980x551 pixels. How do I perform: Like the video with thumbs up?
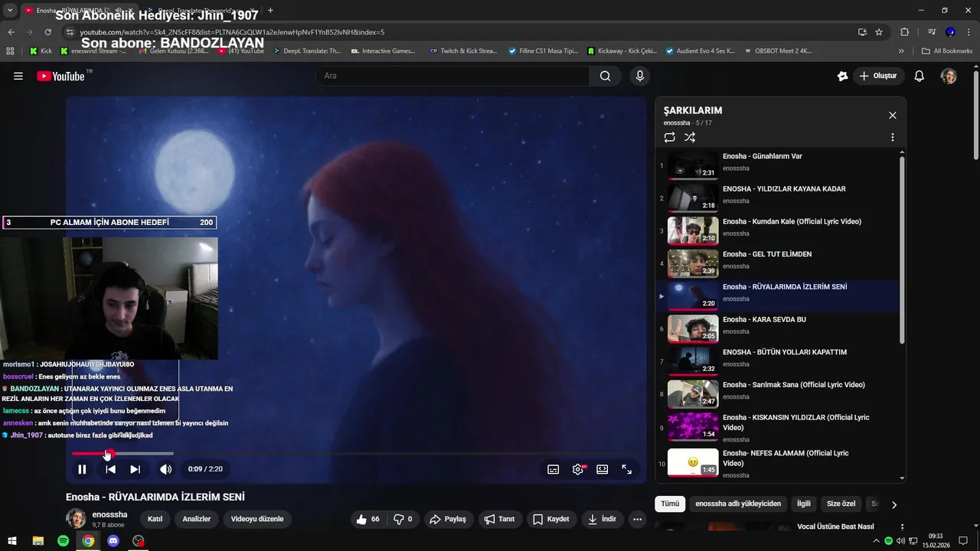point(368,519)
